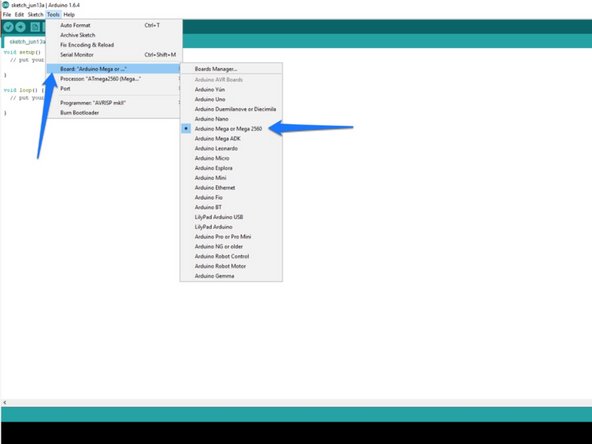This screenshot has height=444, width=592.
Task: Pick Arduino Fio from board list
Action: (x=231, y=197)
